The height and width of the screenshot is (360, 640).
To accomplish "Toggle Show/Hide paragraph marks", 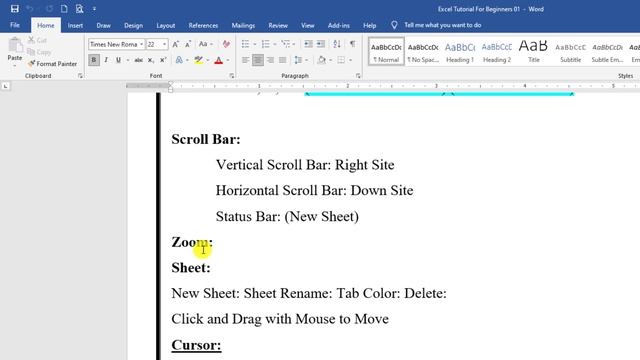I will click(353, 44).
